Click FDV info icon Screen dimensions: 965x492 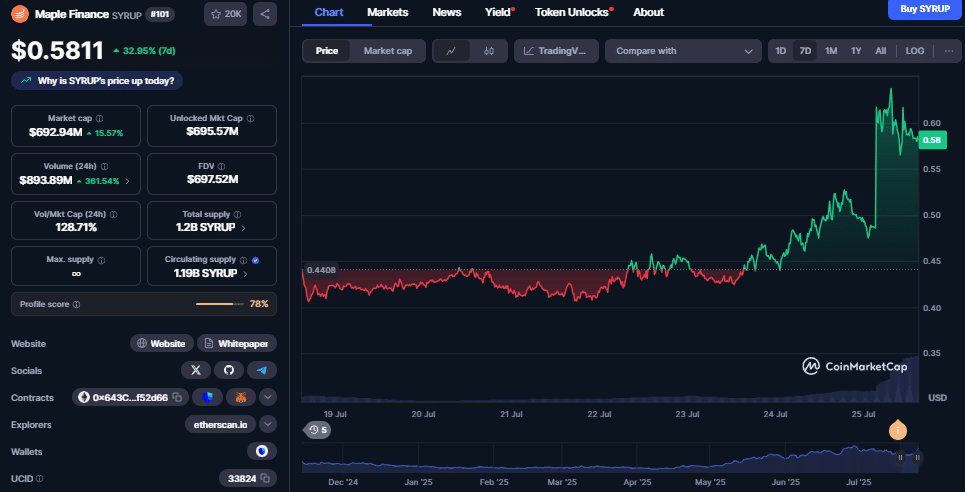click(221, 166)
